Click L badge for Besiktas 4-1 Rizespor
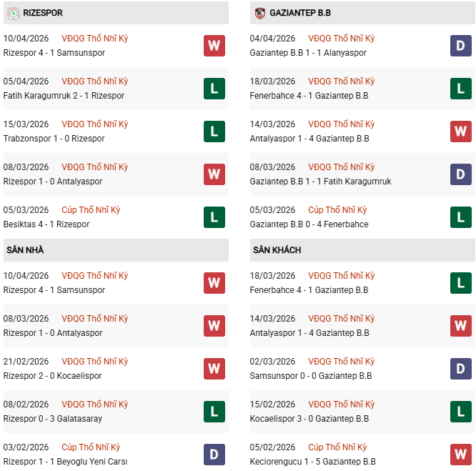This screenshot has height=471, width=476. click(214, 217)
